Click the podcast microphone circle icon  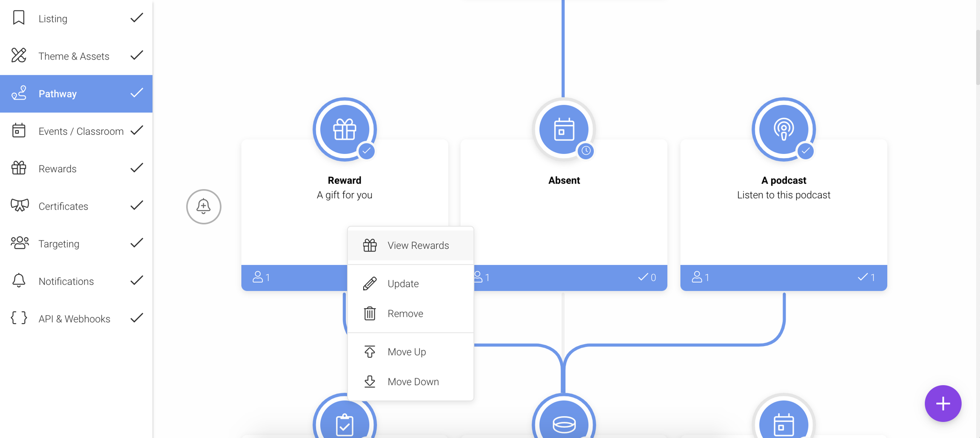pos(783,129)
